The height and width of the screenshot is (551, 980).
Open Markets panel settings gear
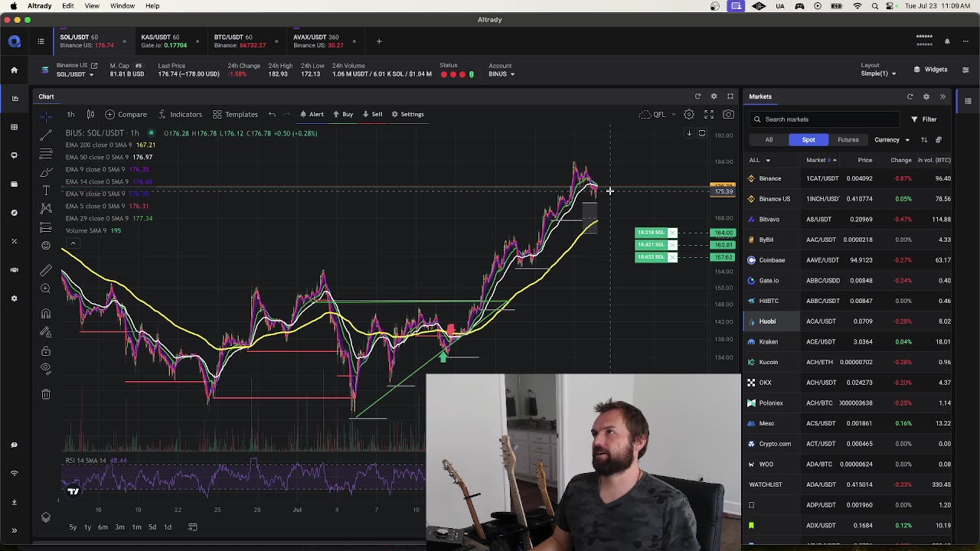(x=926, y=96)
